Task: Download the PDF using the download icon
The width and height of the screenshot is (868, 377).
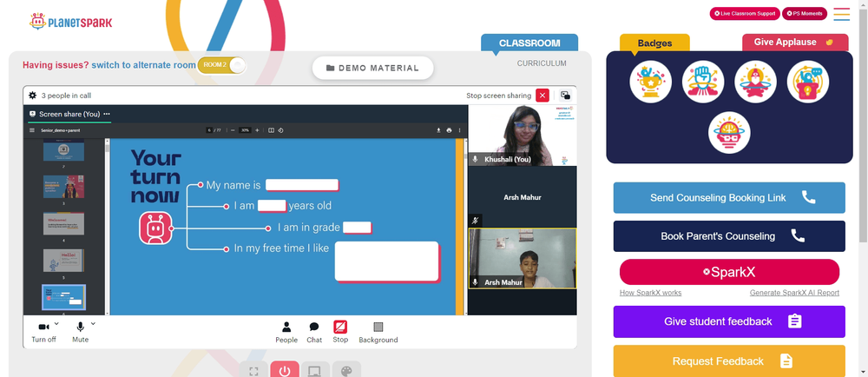Action: (x=438, y=130)
